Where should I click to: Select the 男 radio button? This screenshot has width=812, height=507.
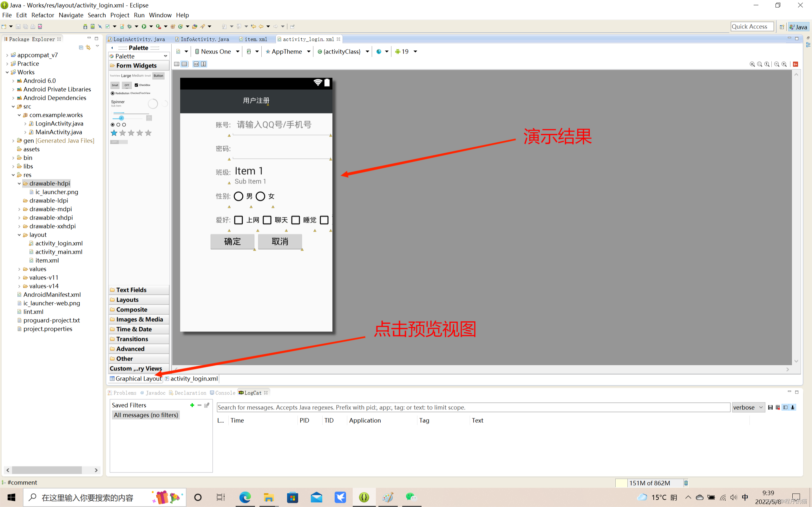pos(239,196)
